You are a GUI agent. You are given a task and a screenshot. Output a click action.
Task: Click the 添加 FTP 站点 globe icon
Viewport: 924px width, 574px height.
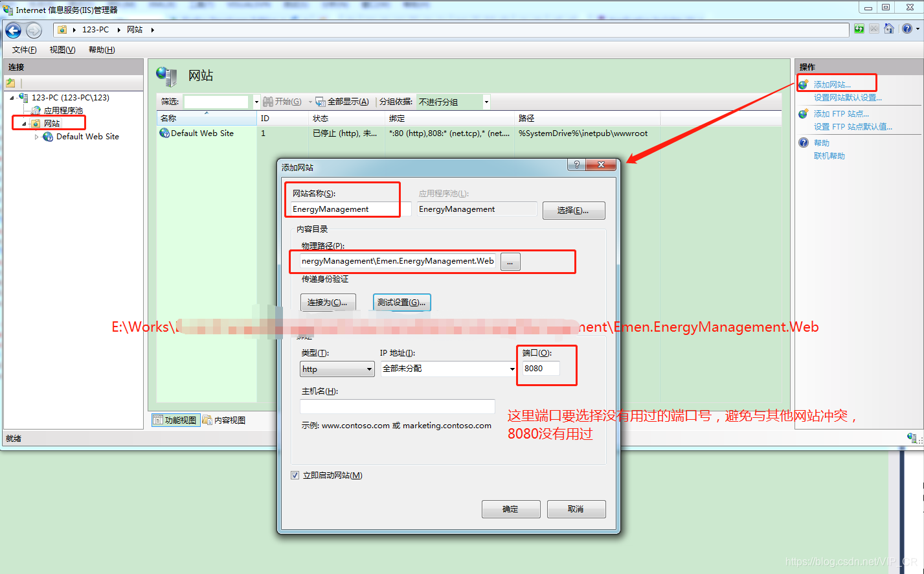point(804,114)
